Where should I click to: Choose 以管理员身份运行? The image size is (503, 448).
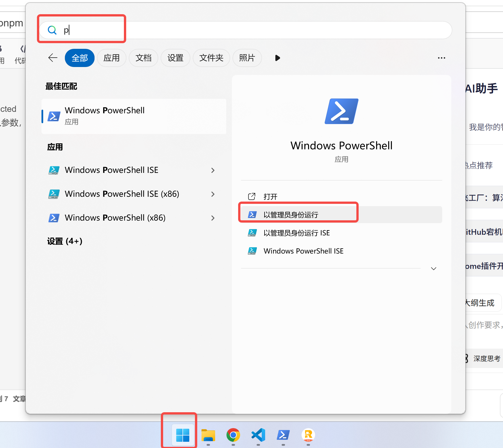pos(342,215)
